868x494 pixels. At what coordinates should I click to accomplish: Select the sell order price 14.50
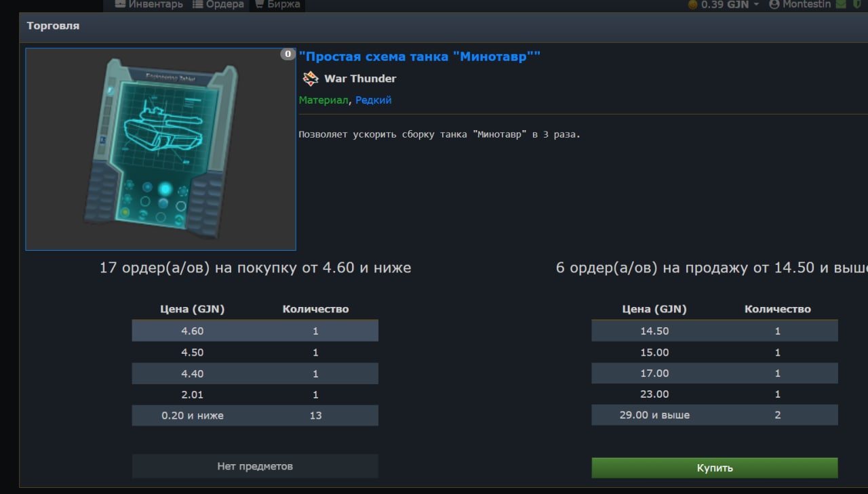tap(654, 331)
